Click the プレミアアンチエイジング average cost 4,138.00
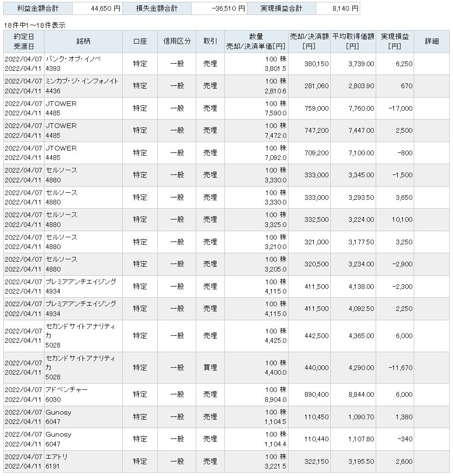This screenshot has height=476, width=453. coord(361,287)
